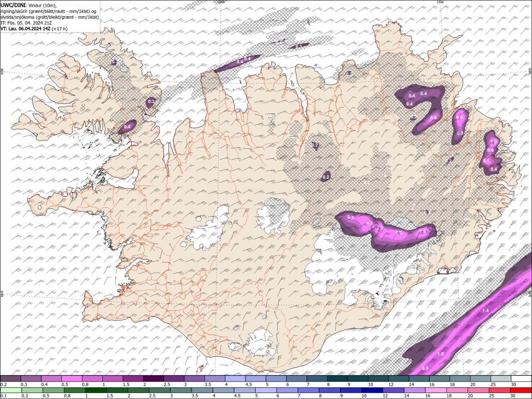
Task: Click the 'rigning/skúrir' legend description line
Action: 49,11
